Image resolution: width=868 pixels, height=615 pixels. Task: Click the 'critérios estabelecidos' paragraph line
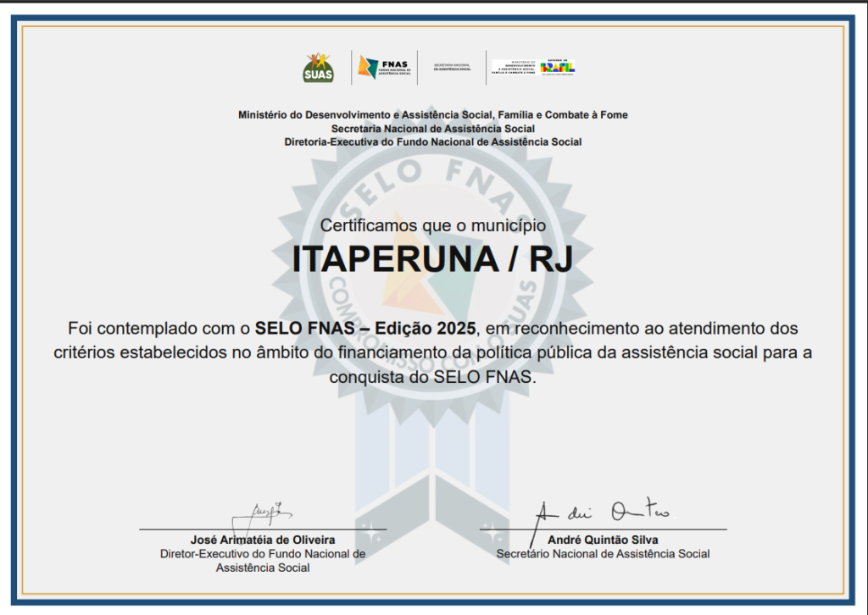point(432,352)
